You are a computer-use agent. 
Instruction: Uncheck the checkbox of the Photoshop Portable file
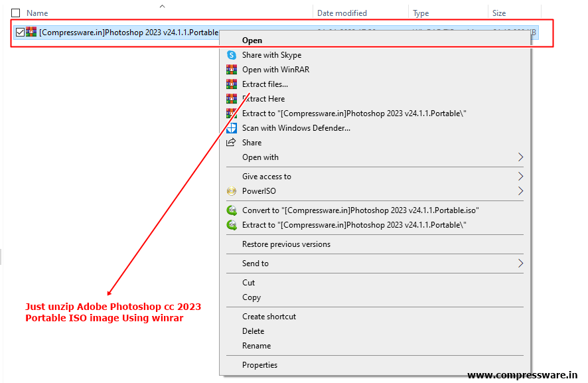coord(21,33)
